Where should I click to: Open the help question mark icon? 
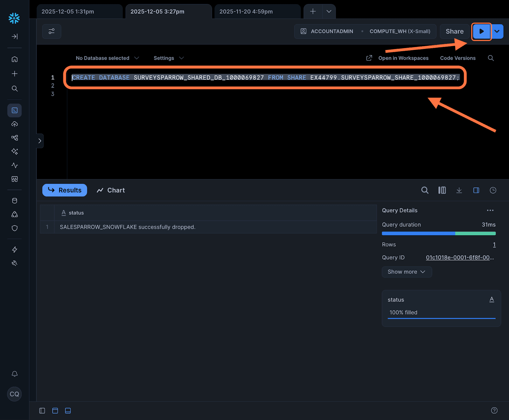point(494,410)
